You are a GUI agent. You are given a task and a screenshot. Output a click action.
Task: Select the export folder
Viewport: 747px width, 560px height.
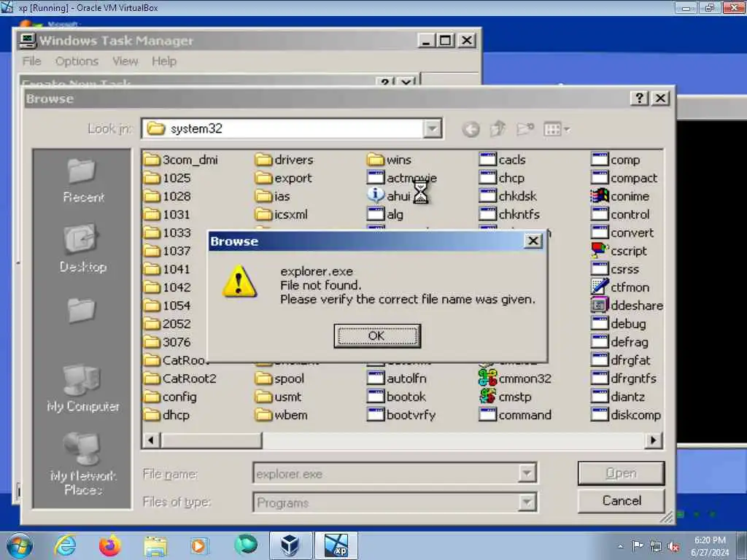[x=284, y=178]
